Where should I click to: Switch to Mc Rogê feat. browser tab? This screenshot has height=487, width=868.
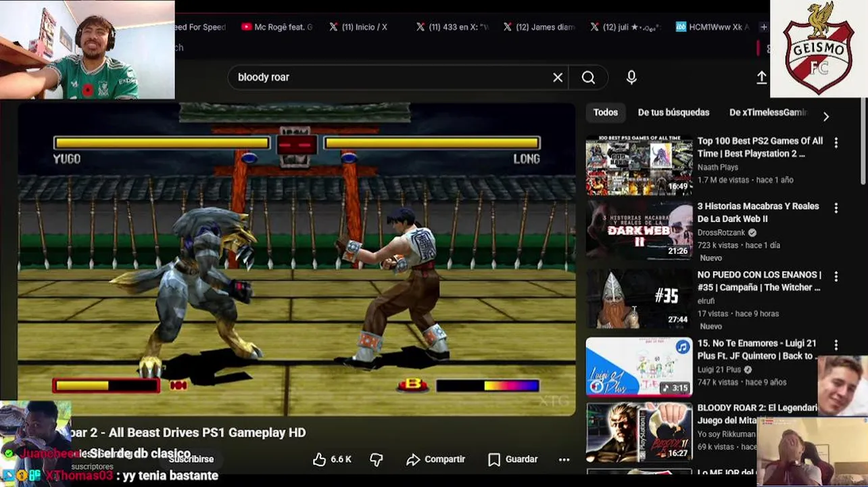(x=276, y=27)
